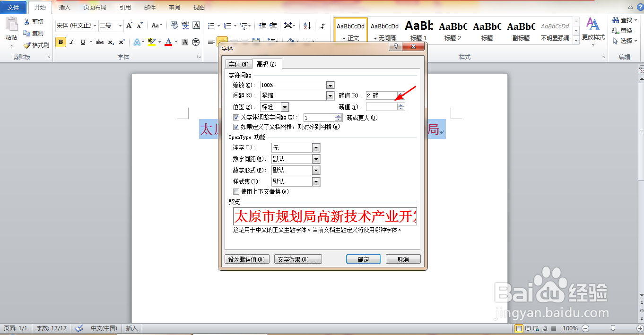Click the bullet list icon
Screen dimensions: 644x335
coord(211,26)
